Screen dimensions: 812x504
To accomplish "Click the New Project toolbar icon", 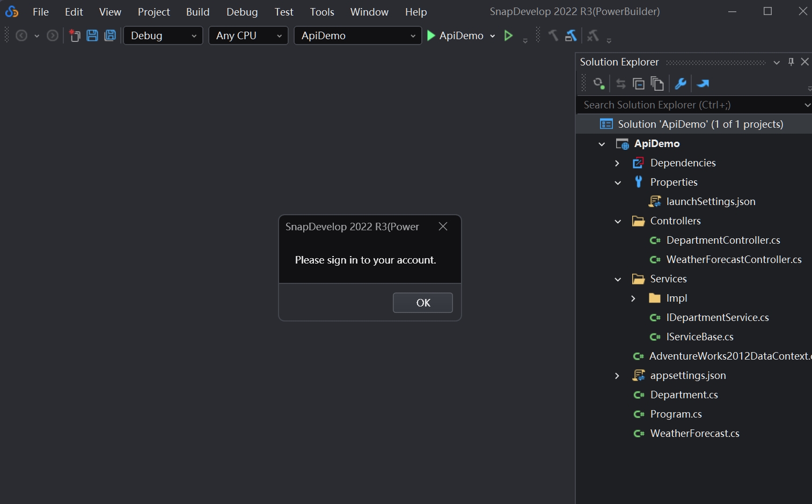I will (x=75, y=35).
